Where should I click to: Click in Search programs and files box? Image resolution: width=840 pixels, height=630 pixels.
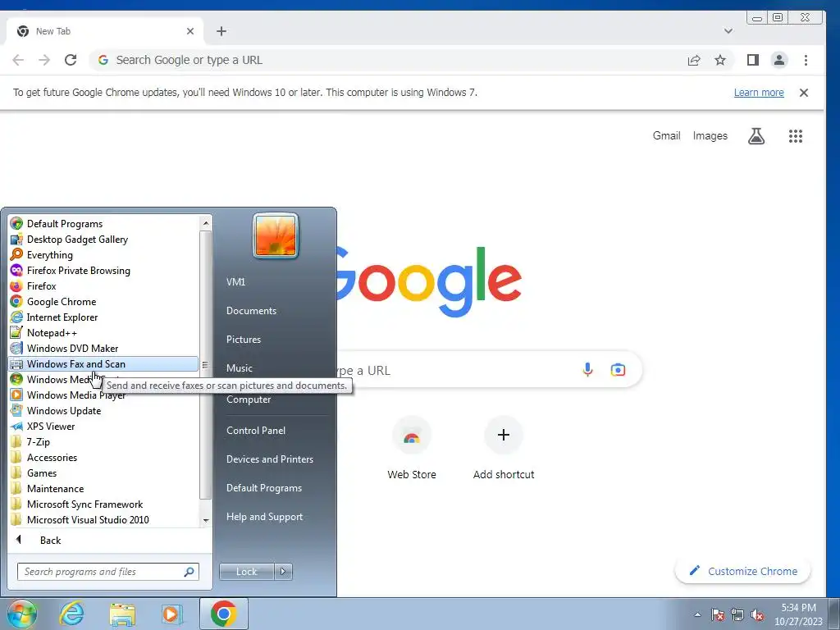point(107,572)
